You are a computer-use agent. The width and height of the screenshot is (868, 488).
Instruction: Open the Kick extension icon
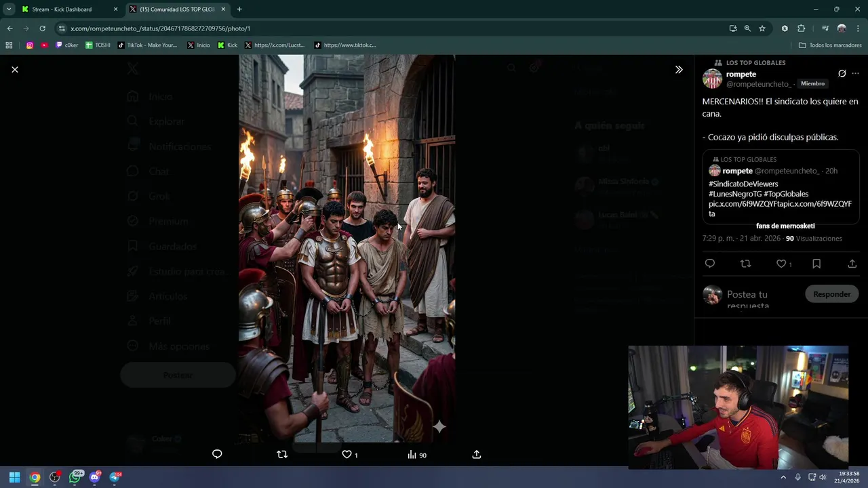[785, 28]
